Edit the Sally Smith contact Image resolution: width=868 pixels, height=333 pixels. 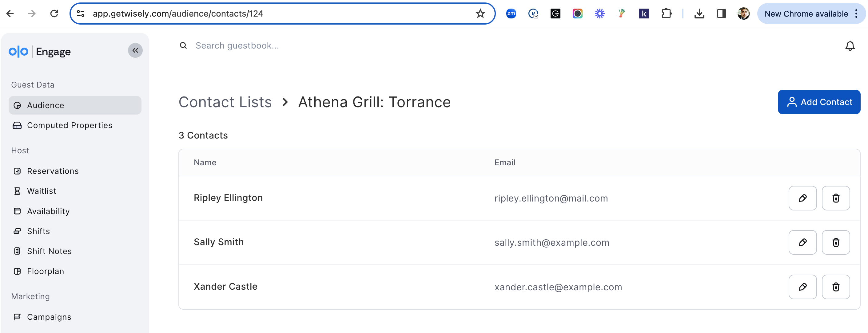(802, 242)
